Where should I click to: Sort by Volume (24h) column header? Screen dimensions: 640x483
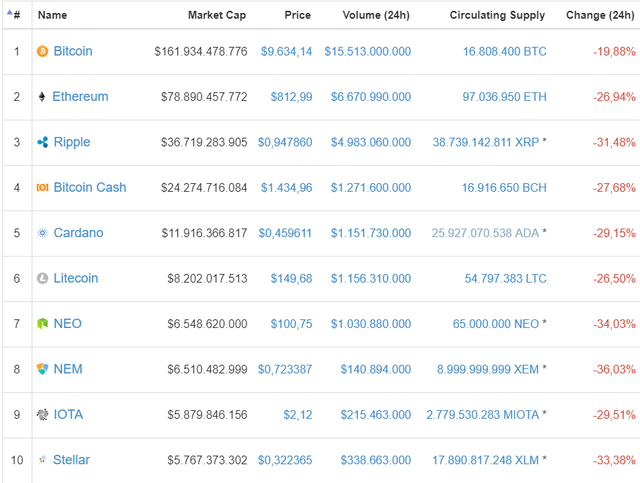click(x=376, y=15)
